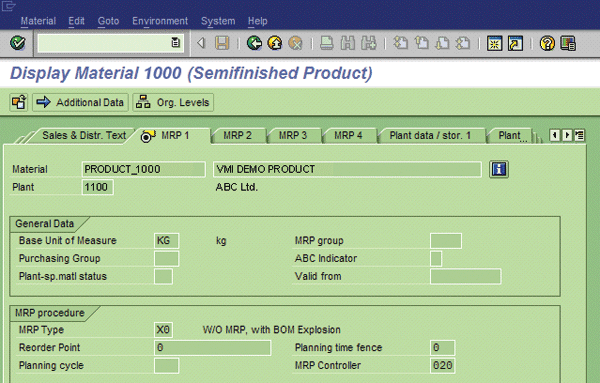This screenshot has width=600, height=383.
Task: Click the Valid from date field
Action: tap(466, 276)
